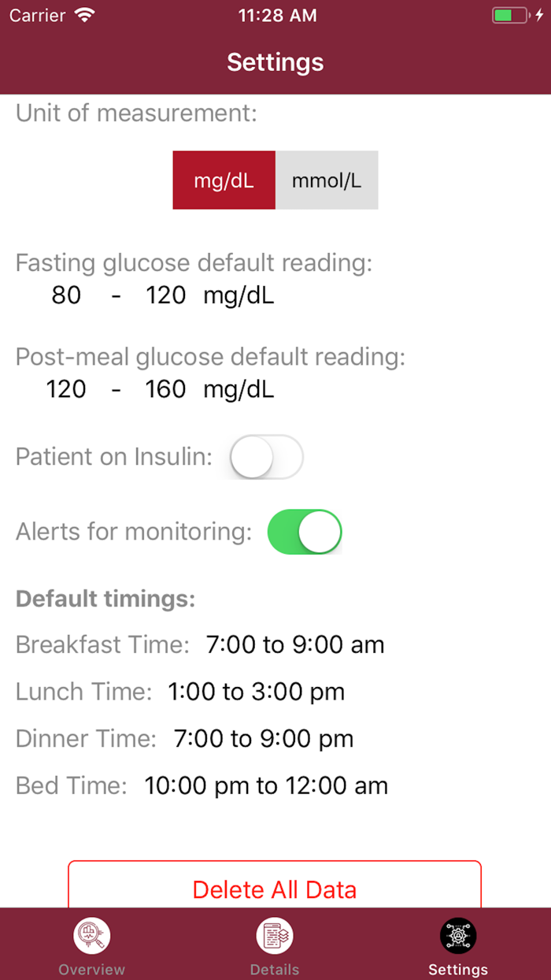551x980 pixels.
Task: Change the Dinner Time range
Action: coord(264,739)
